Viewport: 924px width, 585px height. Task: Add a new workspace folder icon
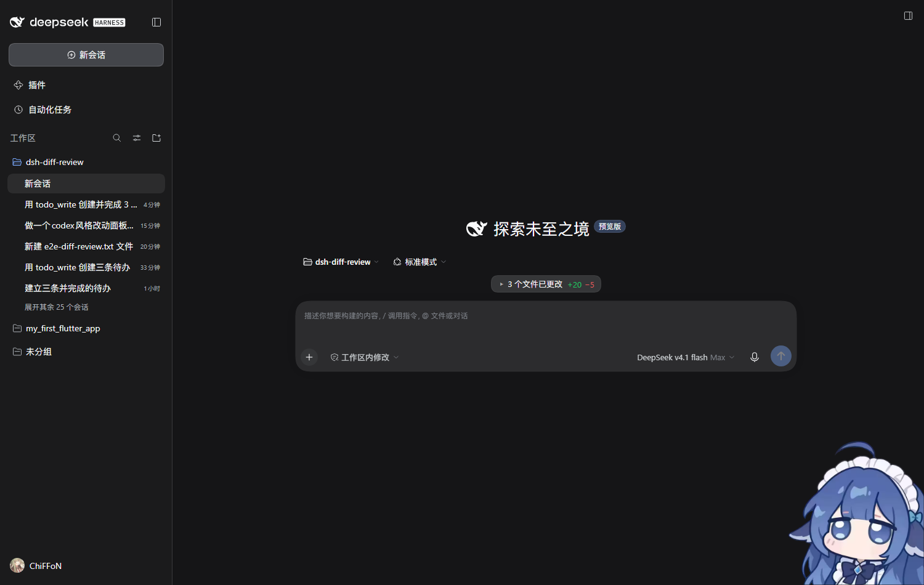coord(156,138)
